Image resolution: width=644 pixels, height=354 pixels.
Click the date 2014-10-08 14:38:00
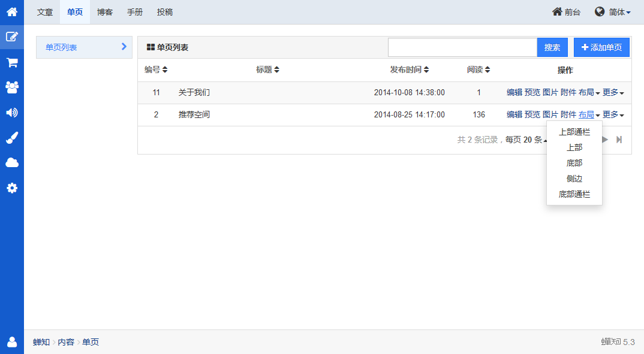(x=409, y=92)
